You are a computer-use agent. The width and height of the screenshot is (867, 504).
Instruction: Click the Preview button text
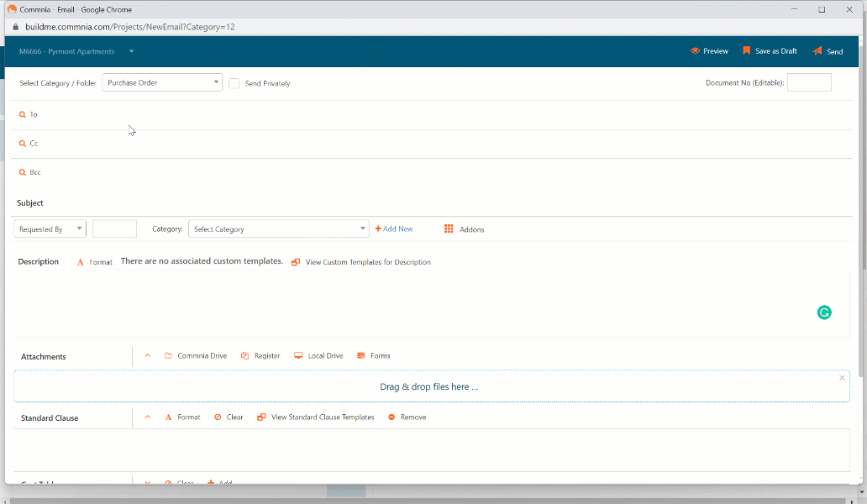pyautogui.click(x=716, y=51)
